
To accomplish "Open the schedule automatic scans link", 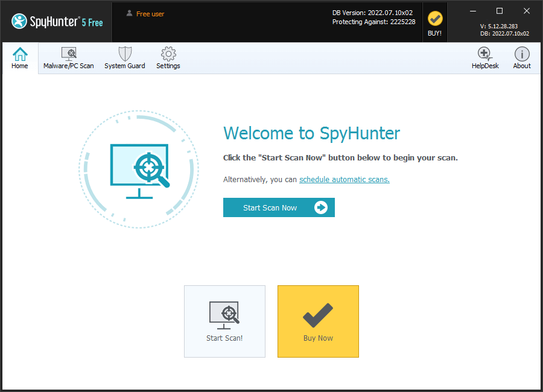I will tap(344, 179).
